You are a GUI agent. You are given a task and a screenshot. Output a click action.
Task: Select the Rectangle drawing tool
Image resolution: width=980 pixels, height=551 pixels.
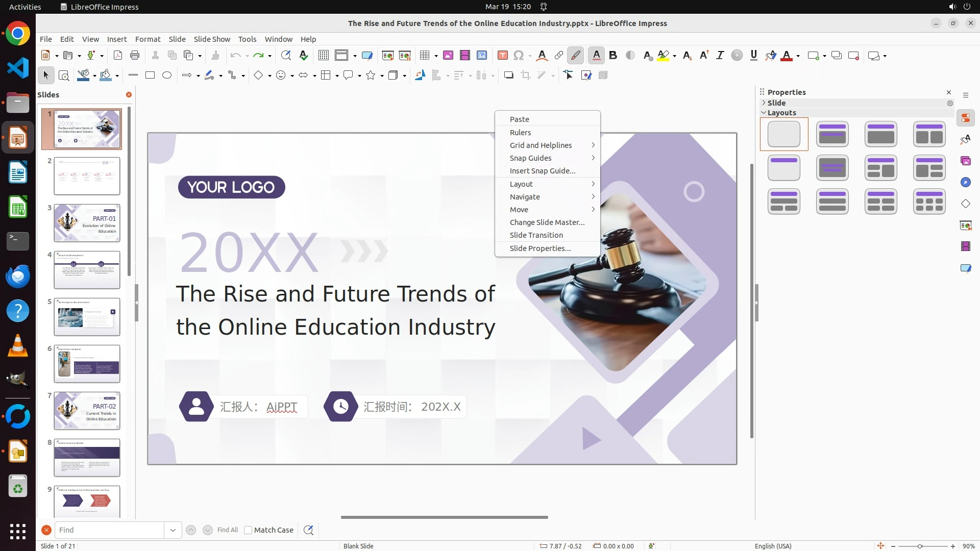[150, 76]
